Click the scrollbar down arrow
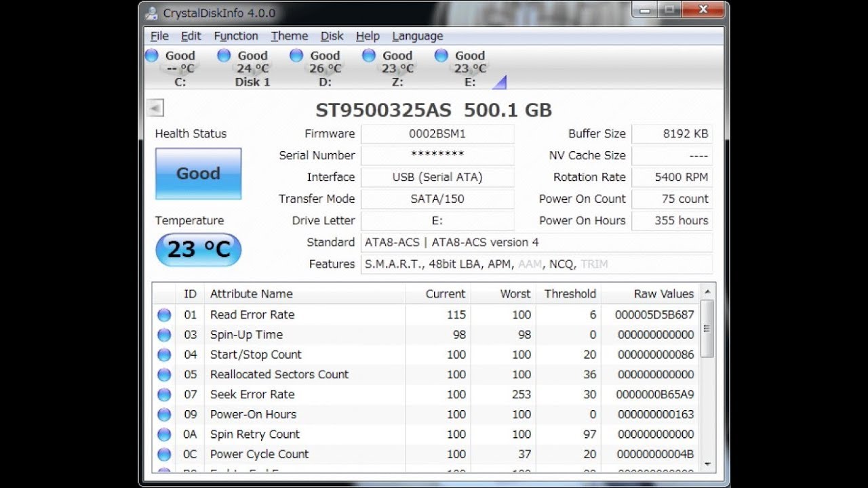The width and height of the screenshot is (868, 488). click(x=707, y=464)
